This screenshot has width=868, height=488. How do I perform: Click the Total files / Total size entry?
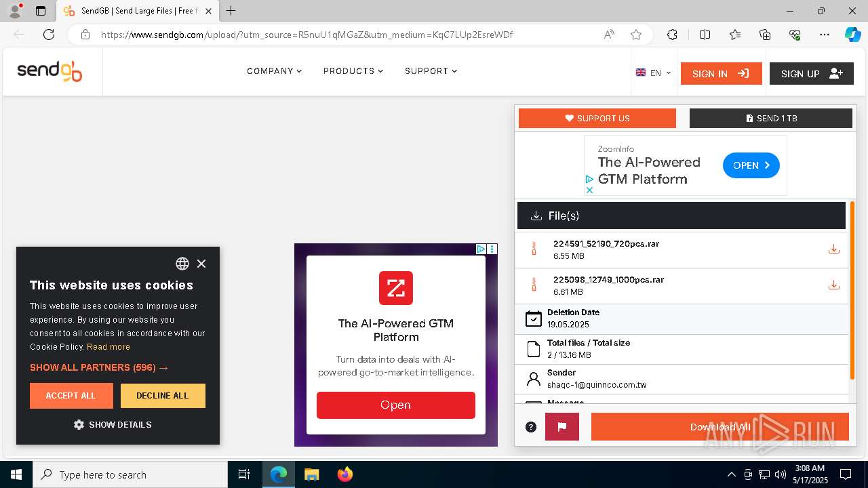coord(682,348)
